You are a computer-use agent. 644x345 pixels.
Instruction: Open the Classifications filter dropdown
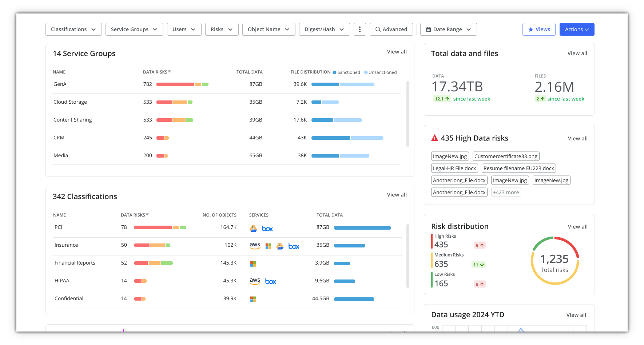[x=73, y=29]
